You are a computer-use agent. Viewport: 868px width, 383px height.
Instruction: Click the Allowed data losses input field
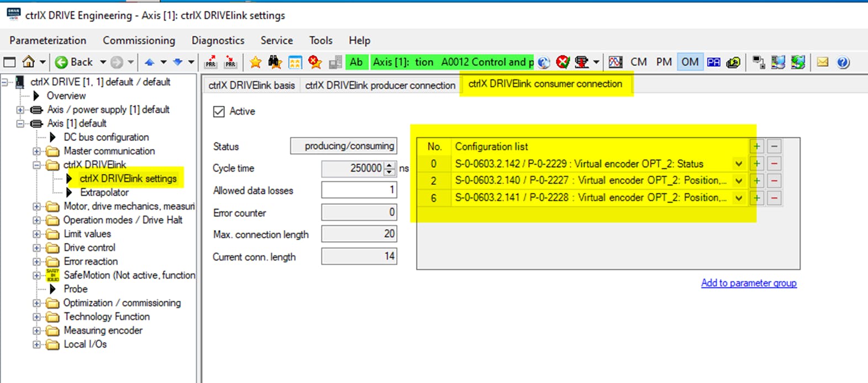359,190
